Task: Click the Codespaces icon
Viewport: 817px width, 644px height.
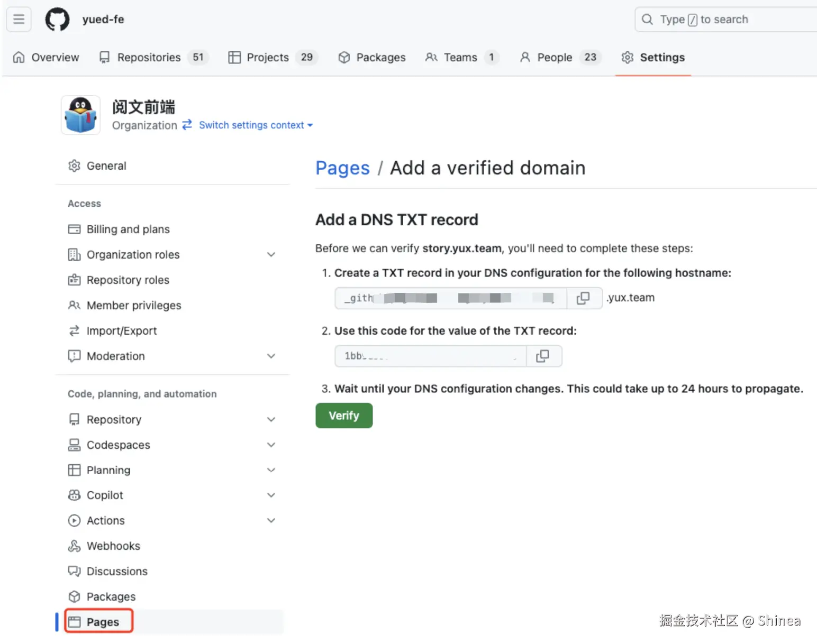Action: [74, 445]
